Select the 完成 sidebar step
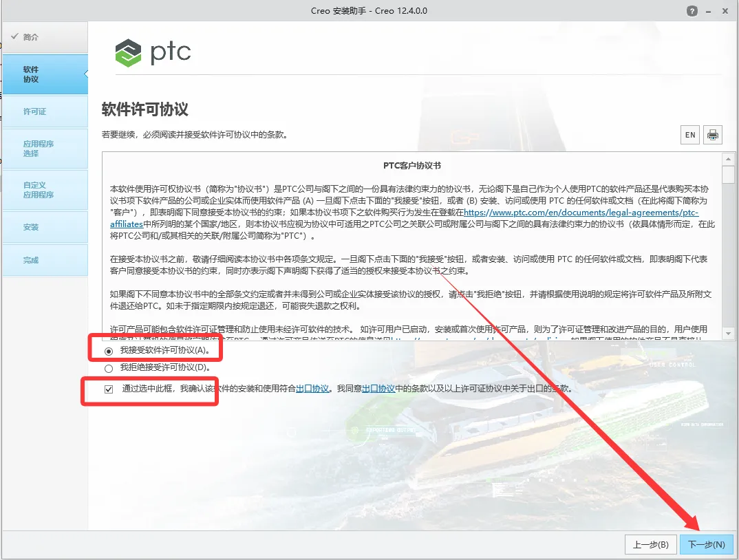739x560 pixels. click(x=45, y=260)
